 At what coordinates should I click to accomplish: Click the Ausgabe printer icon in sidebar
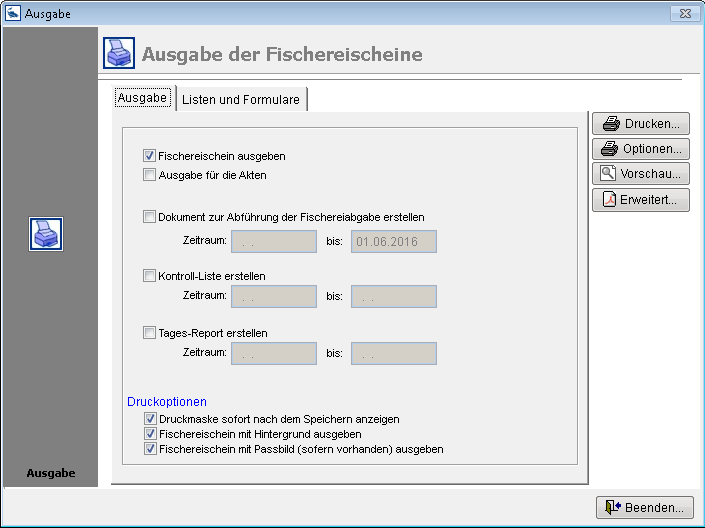[x=46, y=234]
